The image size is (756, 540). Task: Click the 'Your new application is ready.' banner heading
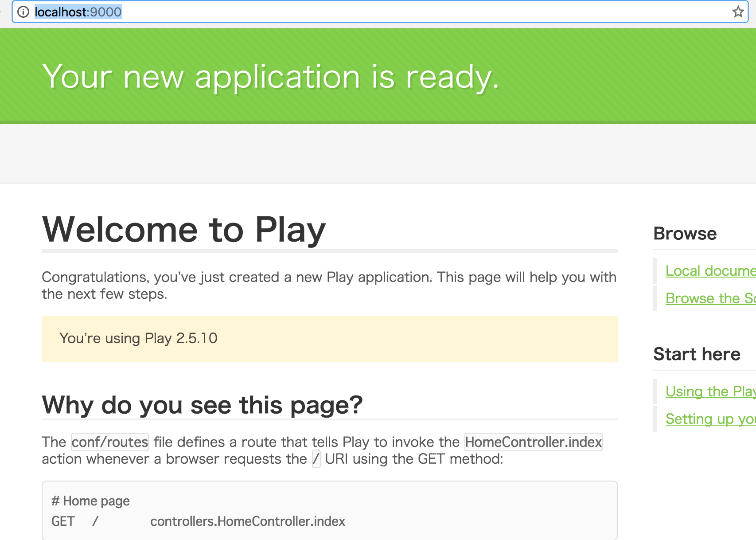[271, 77]
